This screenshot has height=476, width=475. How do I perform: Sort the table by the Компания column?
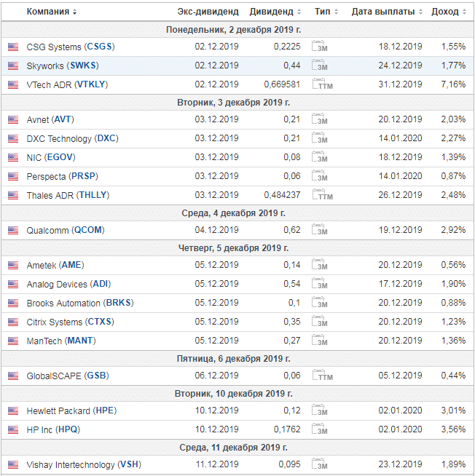coord(51,12)
